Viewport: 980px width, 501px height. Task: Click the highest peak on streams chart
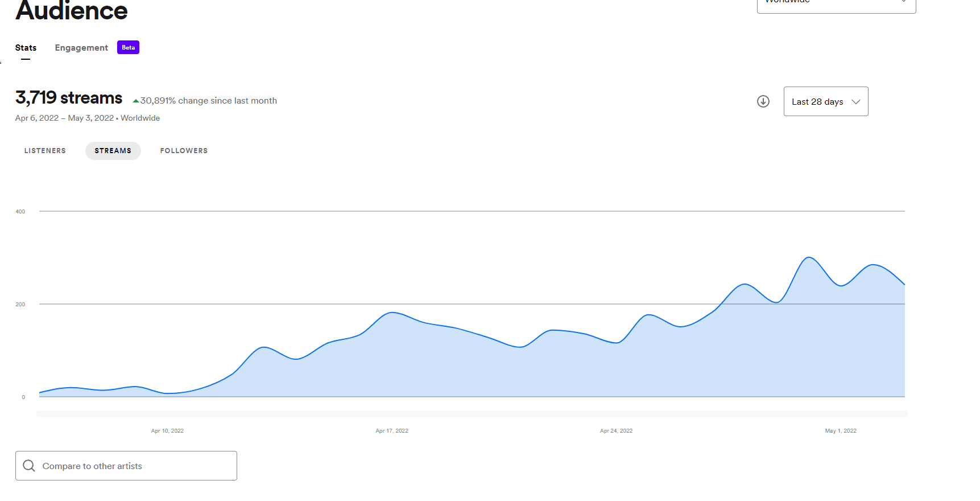click(808, 258)
